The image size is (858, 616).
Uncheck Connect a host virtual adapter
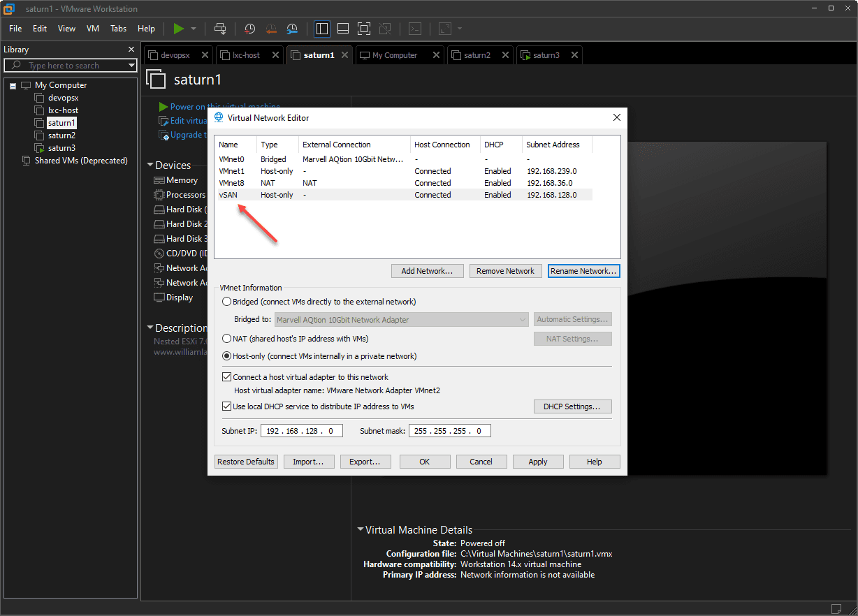tap(226, 377)
